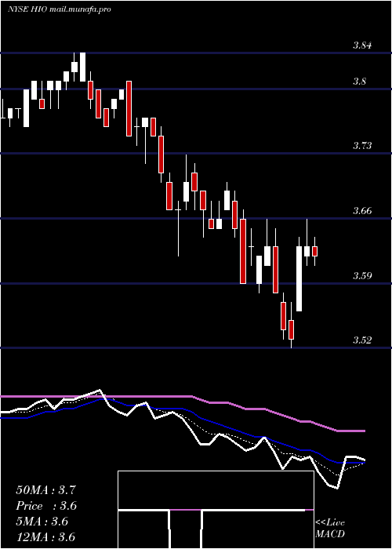
Task: Click the right end of the pink moving average line
Action: pyautogui.click(x=364, y=431)
